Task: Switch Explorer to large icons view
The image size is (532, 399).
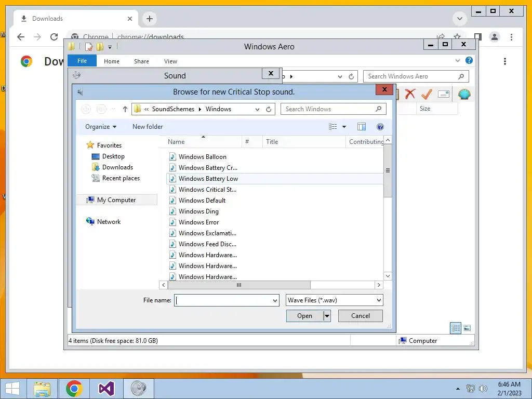Action: pos(467,328)
